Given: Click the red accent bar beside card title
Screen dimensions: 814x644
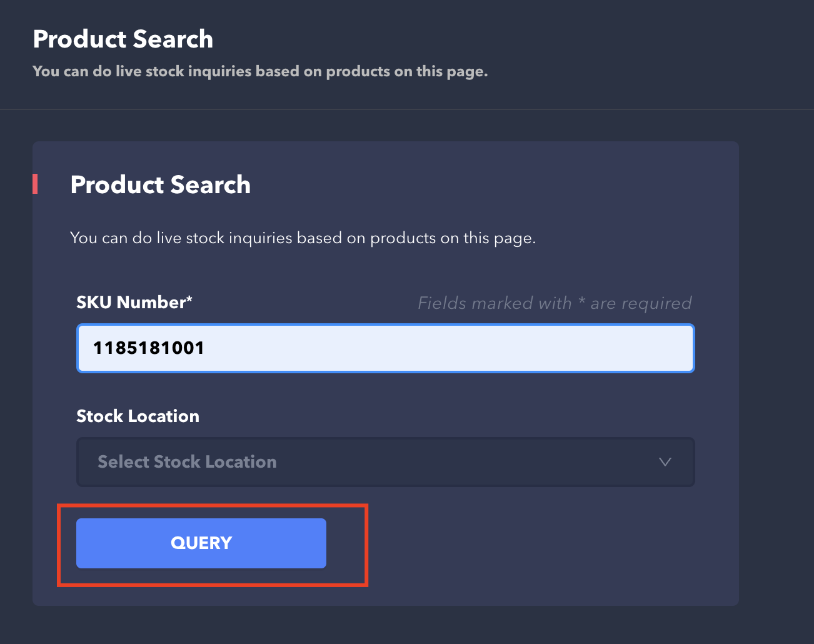Looking at the screenshot, I should (x=36, y=184).
